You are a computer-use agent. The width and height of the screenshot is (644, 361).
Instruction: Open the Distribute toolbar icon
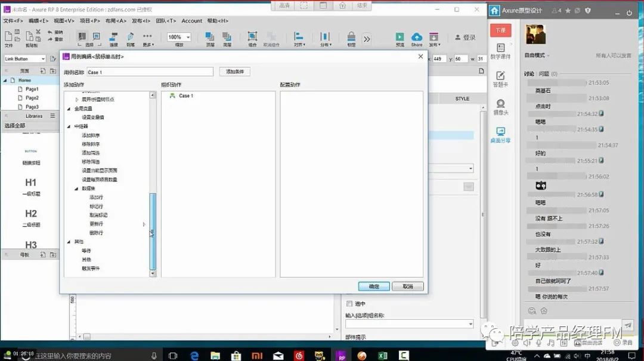[x=324, y=36]
